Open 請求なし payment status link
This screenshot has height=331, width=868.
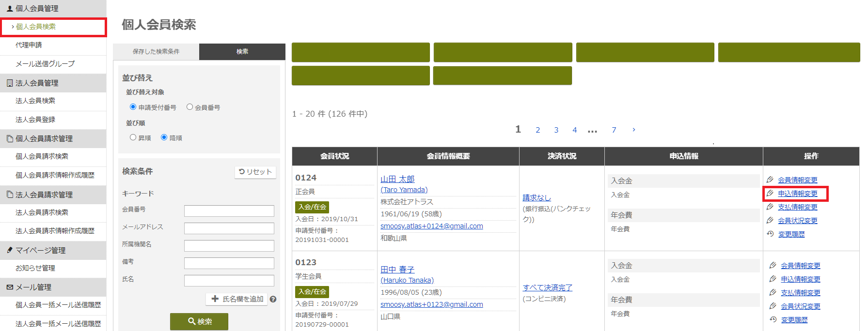[x=537, y=198]
